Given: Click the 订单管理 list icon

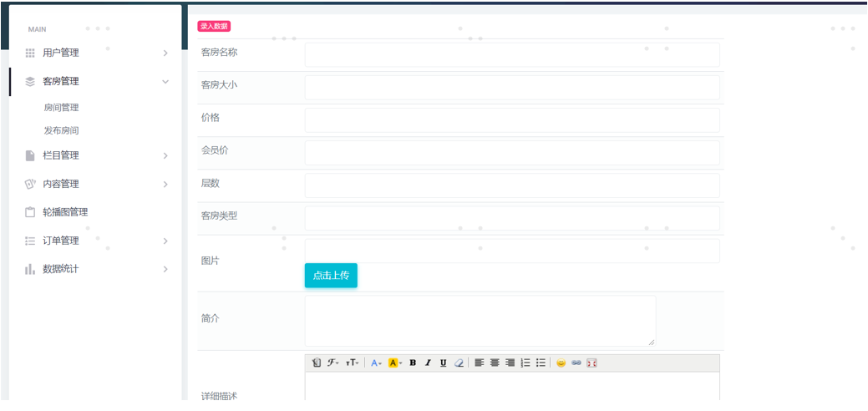Looking at the screenshot, I should (30, 241).
